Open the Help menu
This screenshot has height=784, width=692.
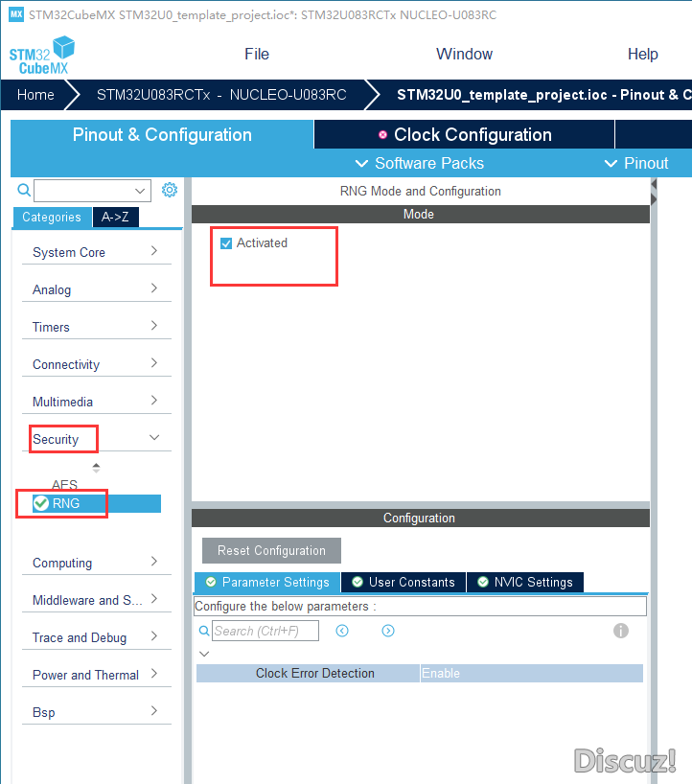point(642,54)
